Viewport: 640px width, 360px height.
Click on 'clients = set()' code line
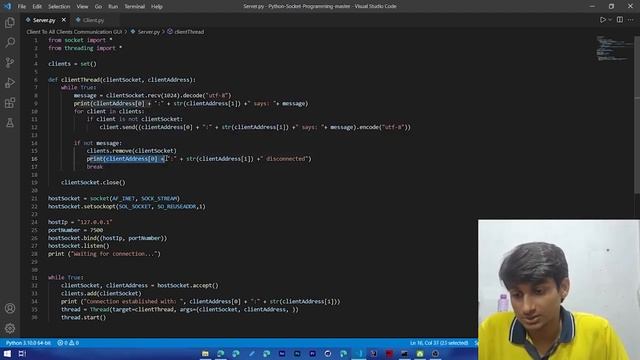pos(72,64)
